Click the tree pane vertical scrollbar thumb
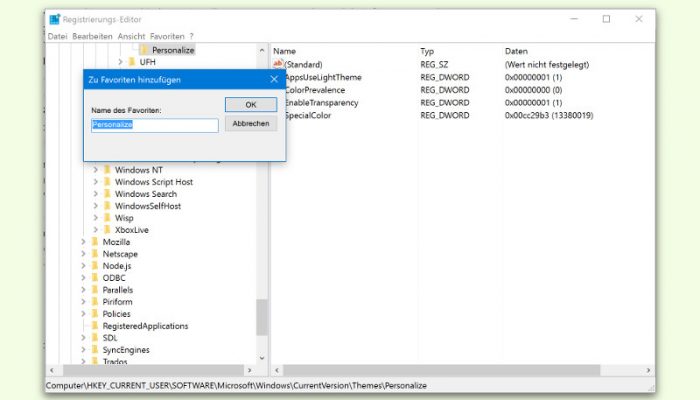700x400 pixels. coord(262,317)
